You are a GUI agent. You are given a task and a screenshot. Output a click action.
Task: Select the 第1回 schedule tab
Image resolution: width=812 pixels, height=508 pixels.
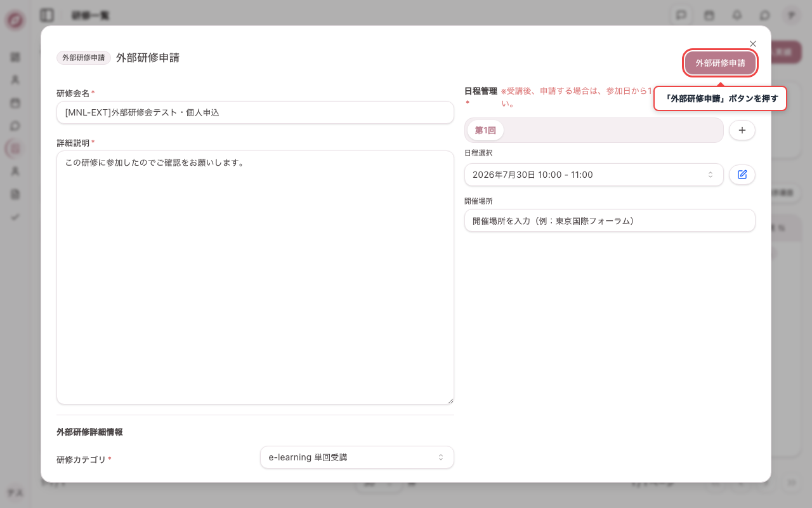click(x=485, y=130)
